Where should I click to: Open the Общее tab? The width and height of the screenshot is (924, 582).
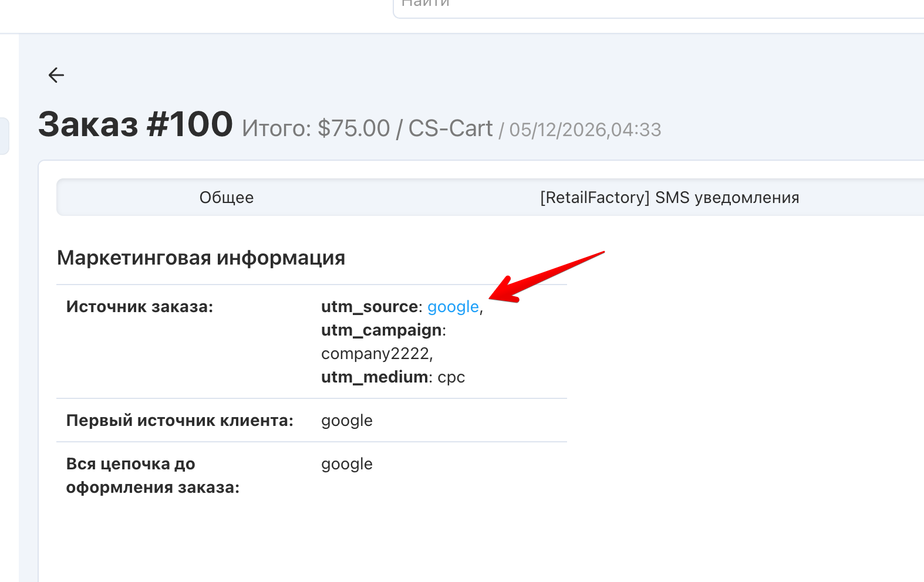coord(227,198)
